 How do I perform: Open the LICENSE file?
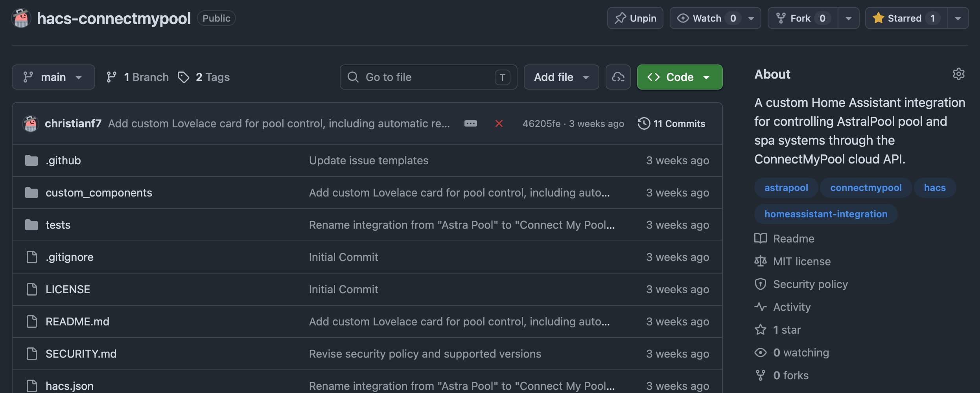point(68,289)
